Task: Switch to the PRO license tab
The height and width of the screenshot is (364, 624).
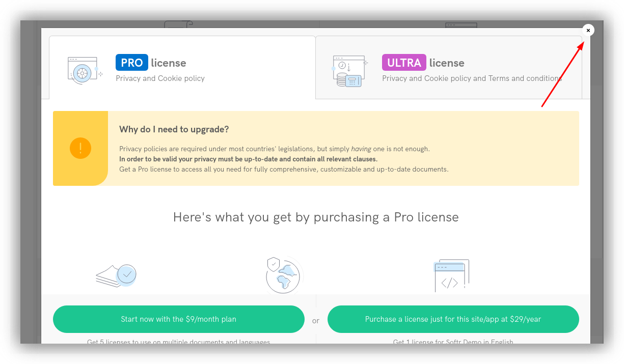Action: (182, 67)
